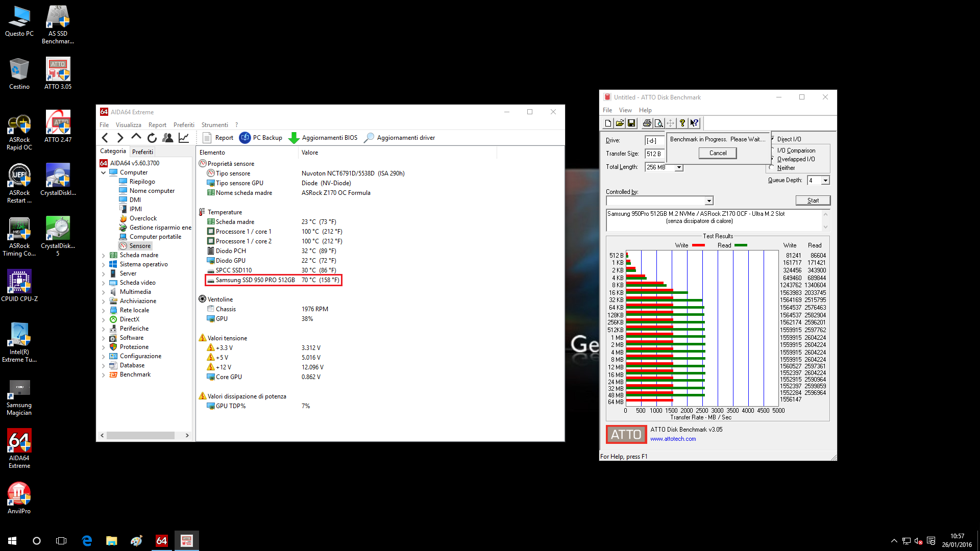Image resolution: width=980 pixels, height=551 pixels.
Task: Click Aggiornamenti driver in the toolbar
Action: pos(400,138)
